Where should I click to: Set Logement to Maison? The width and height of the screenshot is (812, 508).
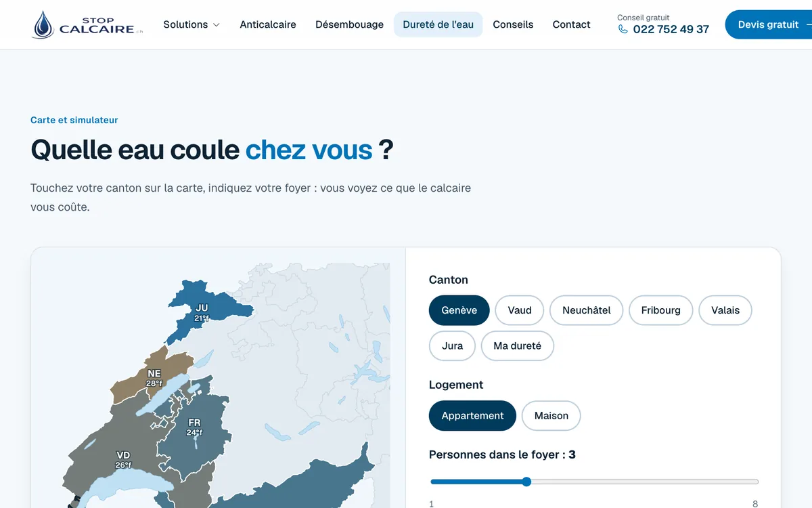tap(551, 416)
